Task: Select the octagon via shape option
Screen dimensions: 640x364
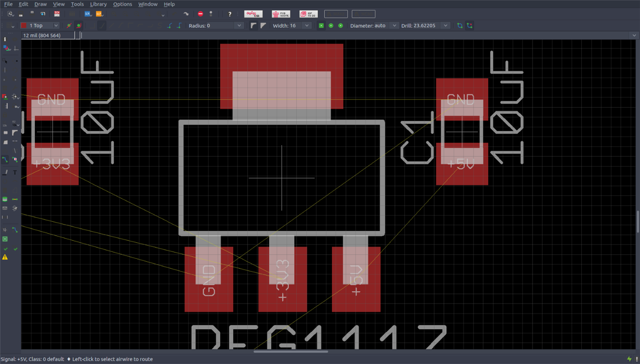Action: [x=341, y=26]
